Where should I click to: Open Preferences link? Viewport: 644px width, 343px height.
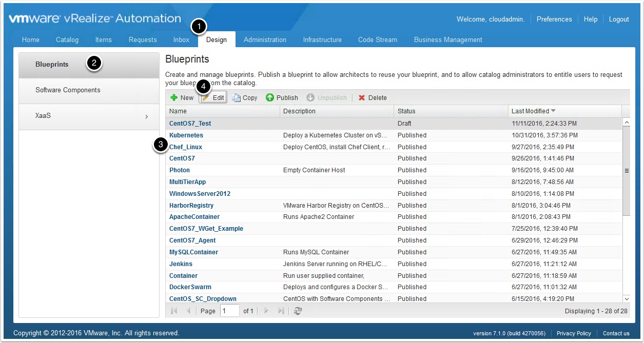coord(554,19)
